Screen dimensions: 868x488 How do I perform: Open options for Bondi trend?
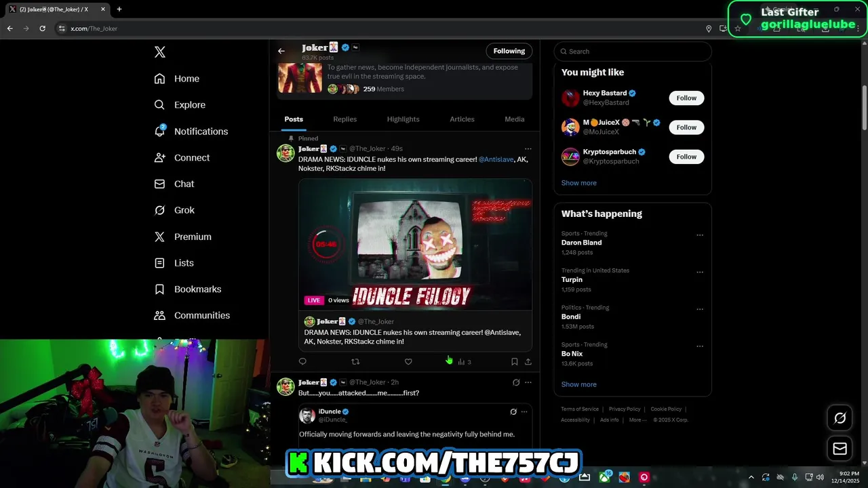[x=700, y=309]
